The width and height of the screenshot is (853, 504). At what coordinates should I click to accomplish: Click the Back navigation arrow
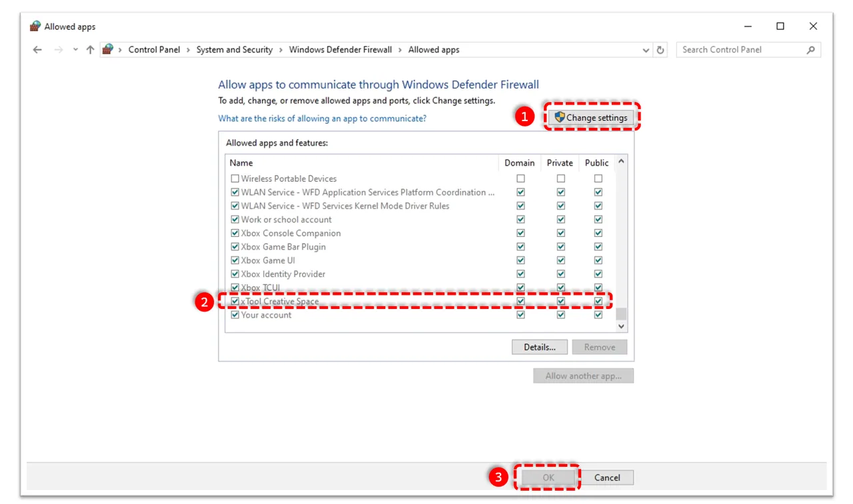pyautogui.click(x=37, y=50)
